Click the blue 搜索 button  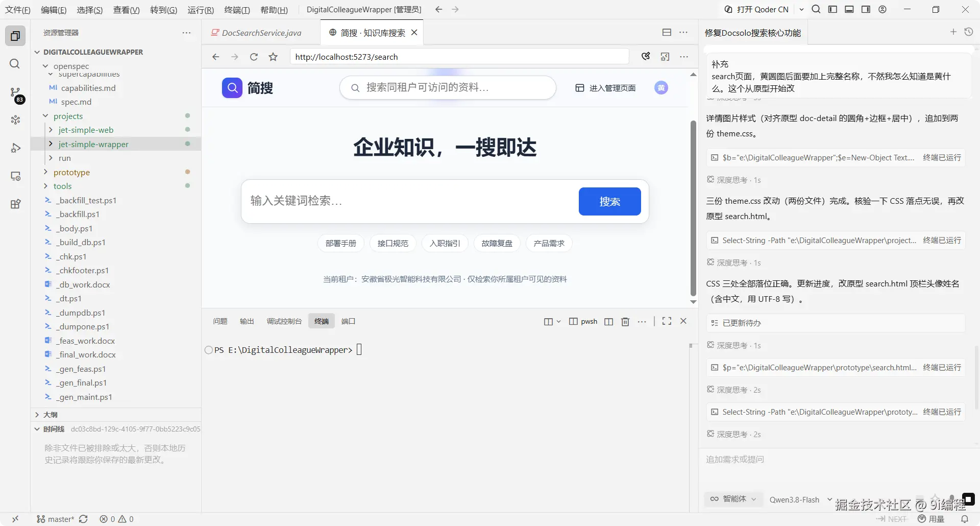coord(609,201)
